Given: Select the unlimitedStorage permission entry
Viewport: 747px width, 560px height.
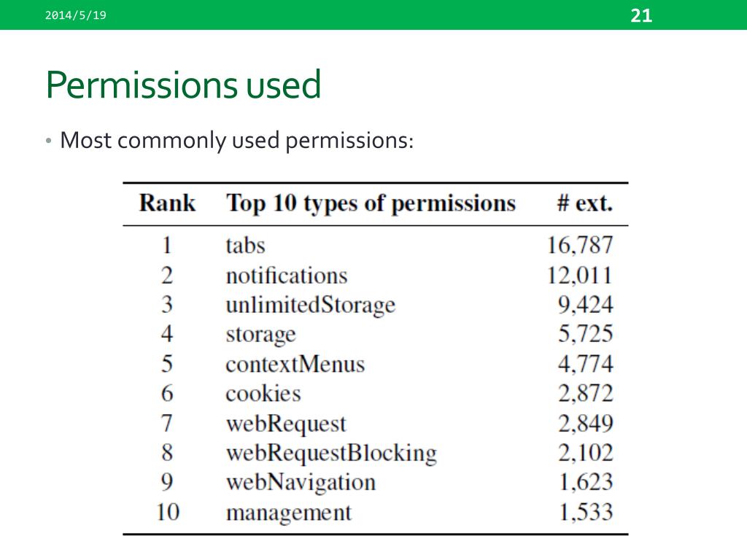Looking at the screenshot, I should [311, 306].
